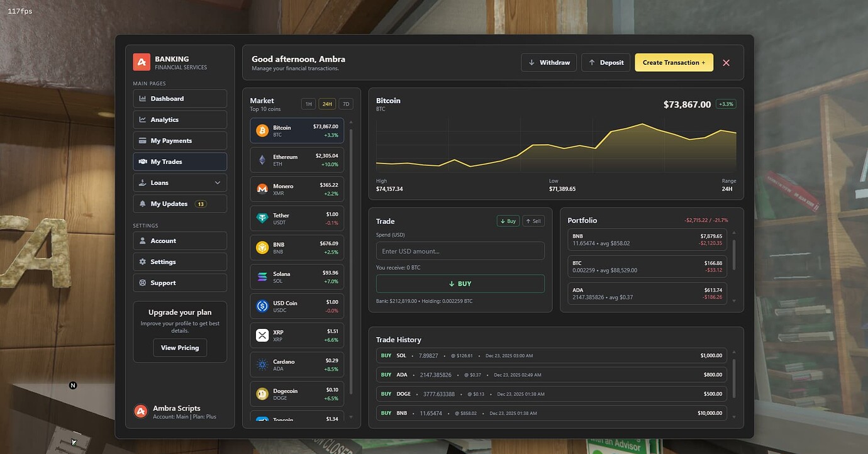Select the Tether coin icon
Screen dimensions: 868x454
262,219
